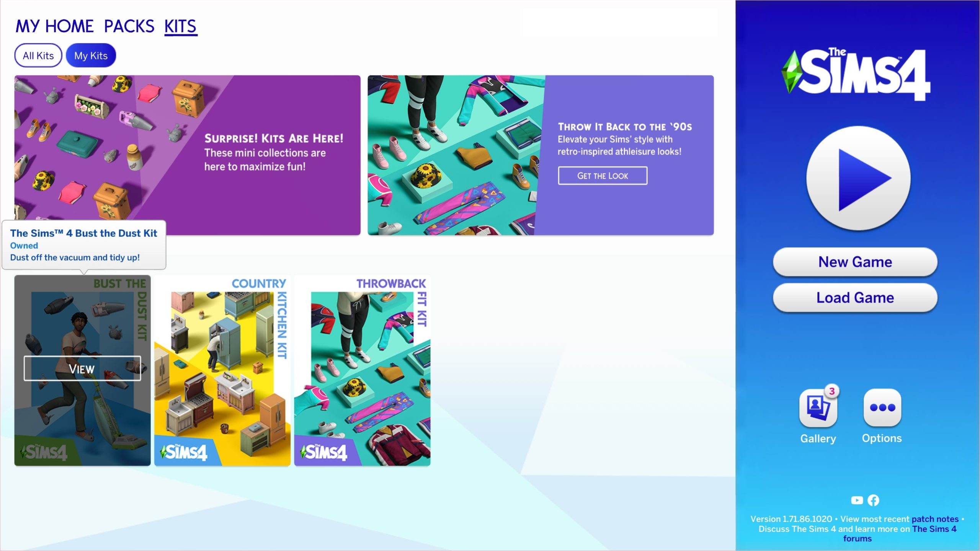Click the Gallery notification badge showing 3

coord(831,391)
